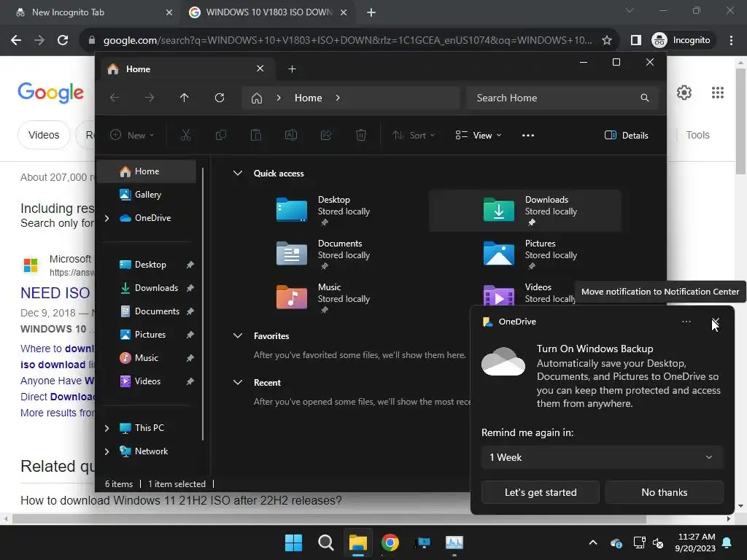Click No thanks in OneDrive popup
The image size is (747, 560).
[664, 492]
